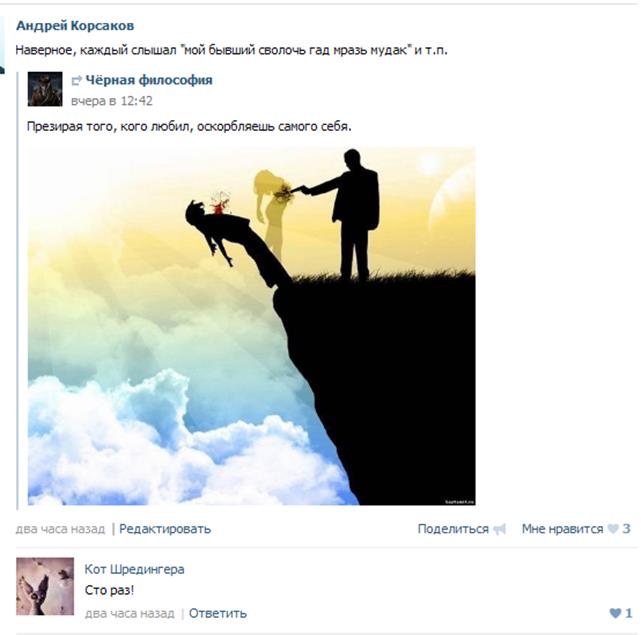Click the Поделиться share link
The width and height of the screenshot is (641, 635).
click(453, 529)
